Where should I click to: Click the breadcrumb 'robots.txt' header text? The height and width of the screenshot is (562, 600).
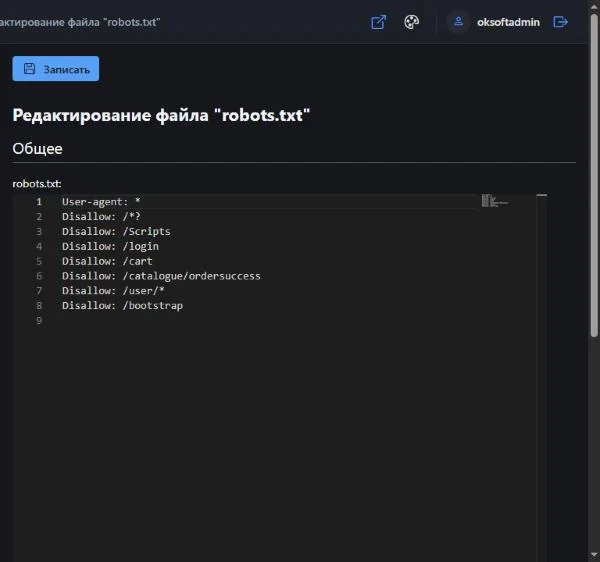coord(80,22)
